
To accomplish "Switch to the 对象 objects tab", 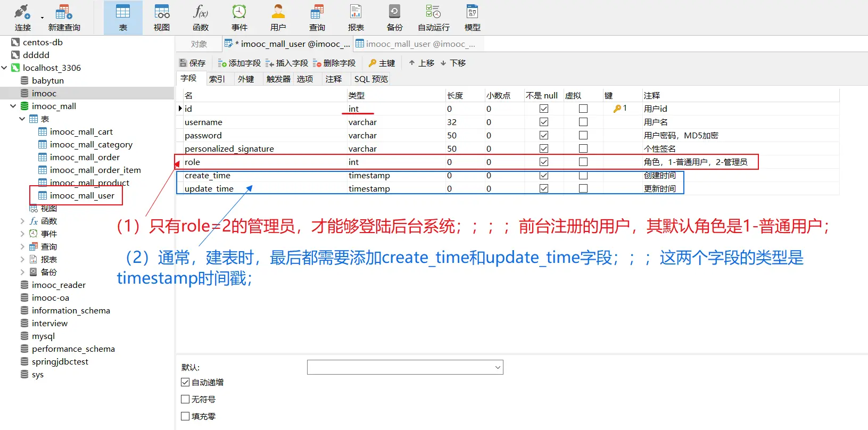I will coord(199,44).
